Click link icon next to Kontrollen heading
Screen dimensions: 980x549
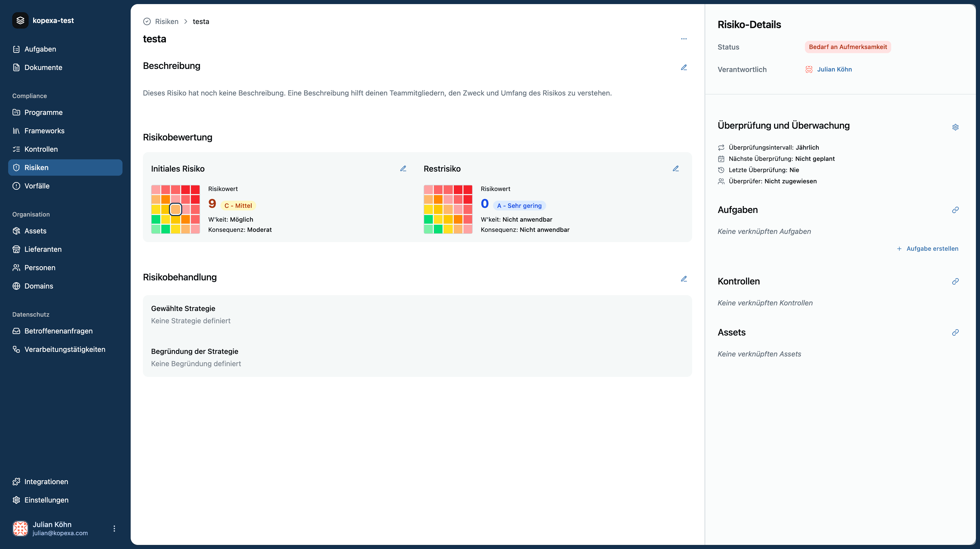click(x=955, y=281)
